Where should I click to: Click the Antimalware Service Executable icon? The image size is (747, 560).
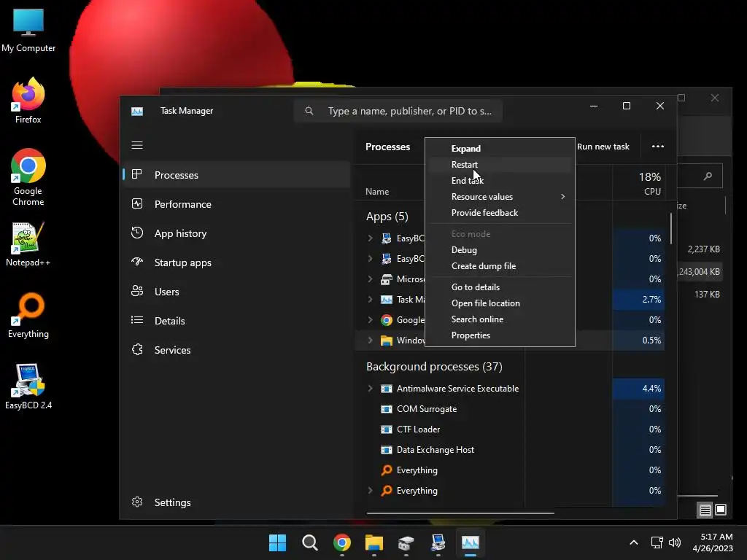387,389
